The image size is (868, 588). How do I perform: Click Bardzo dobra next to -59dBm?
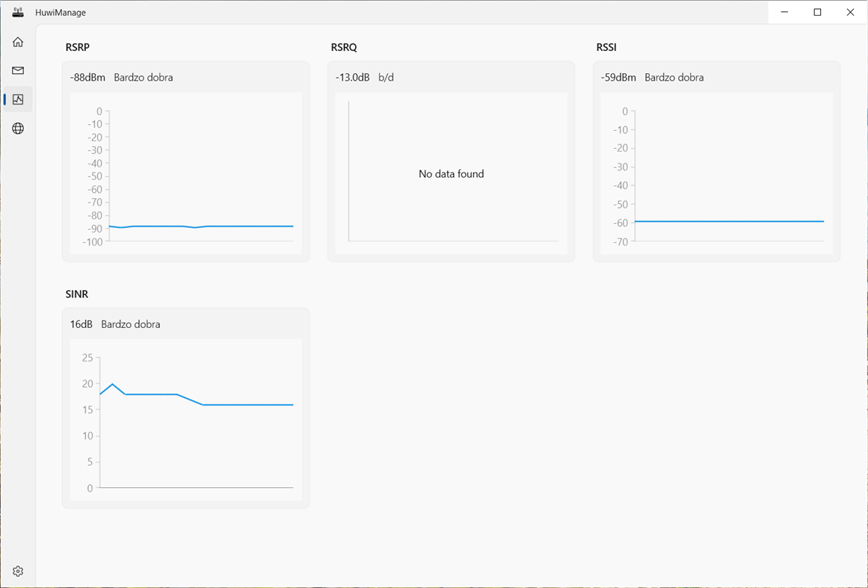point(674,78)
